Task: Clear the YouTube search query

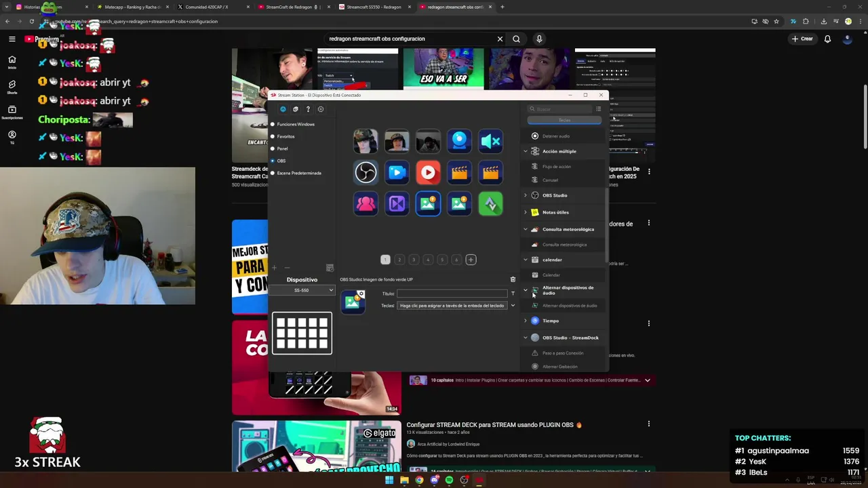Action: [500, 39]
